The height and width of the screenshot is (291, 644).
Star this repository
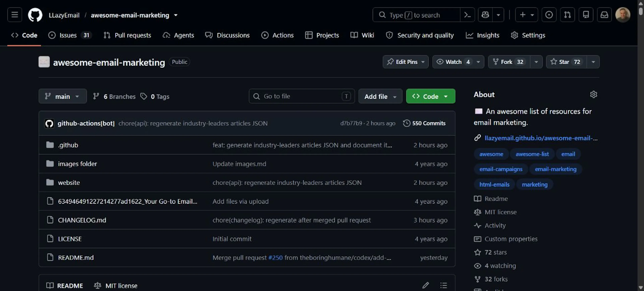click(x=566, y=62)
